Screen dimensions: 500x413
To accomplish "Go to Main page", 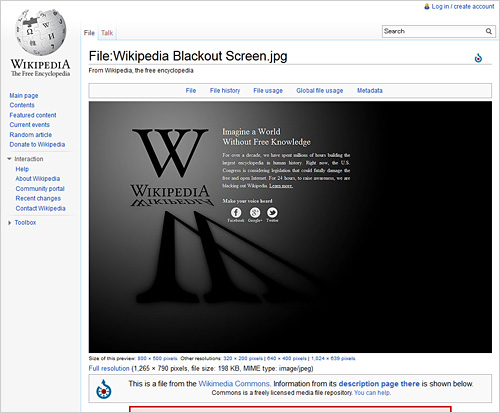I will pos(24,96).
